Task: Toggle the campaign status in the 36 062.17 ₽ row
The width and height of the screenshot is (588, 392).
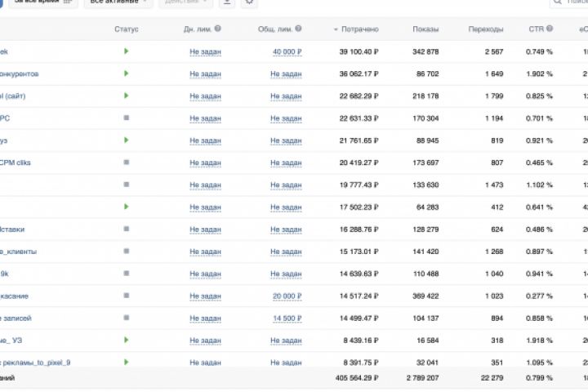Action: (x=127, y=73)
